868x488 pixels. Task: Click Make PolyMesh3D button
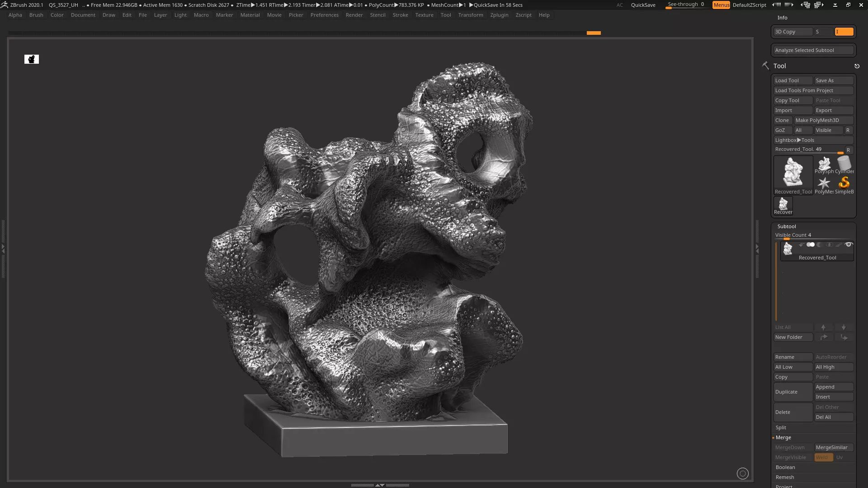[x=824, y=120]
